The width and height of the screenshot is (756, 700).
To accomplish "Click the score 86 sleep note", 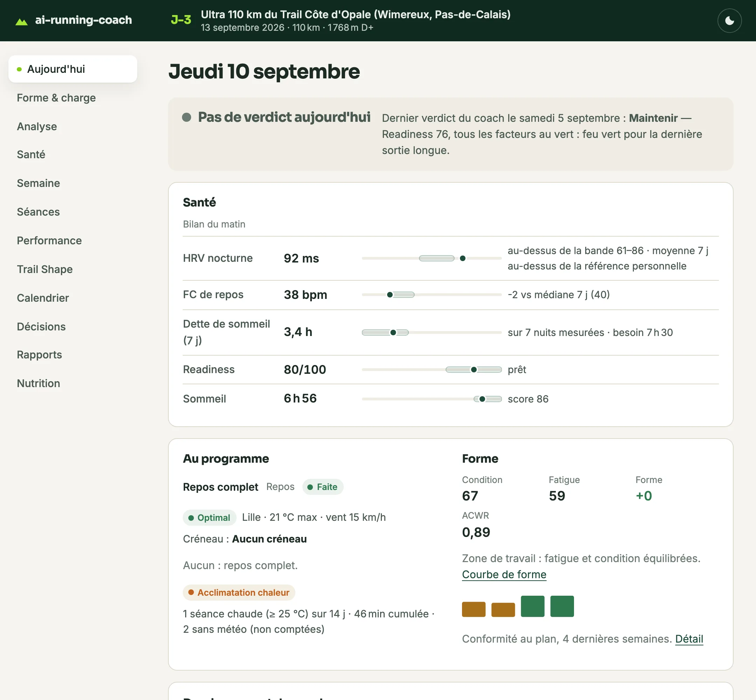I will click(x=528, y=399).
